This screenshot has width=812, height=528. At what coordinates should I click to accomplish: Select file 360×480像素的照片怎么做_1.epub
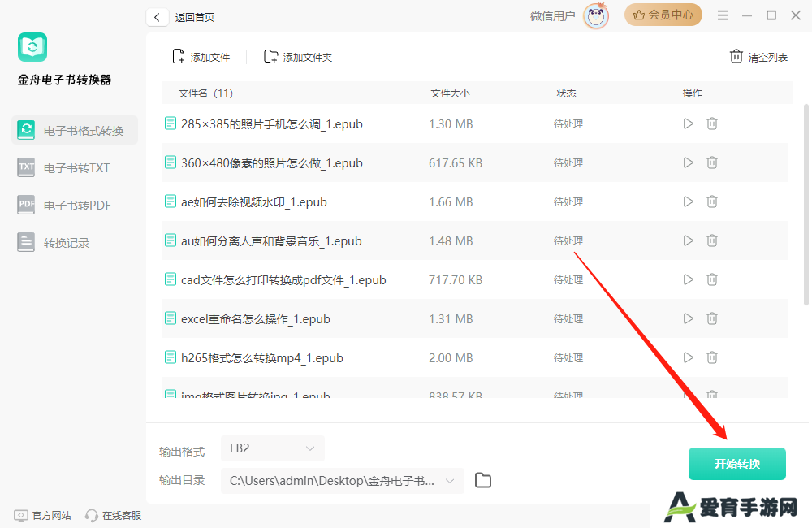tap(272, 162)
